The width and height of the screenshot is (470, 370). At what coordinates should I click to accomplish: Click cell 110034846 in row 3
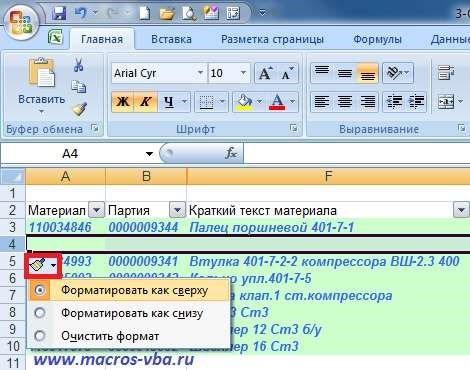pos(65,227)
